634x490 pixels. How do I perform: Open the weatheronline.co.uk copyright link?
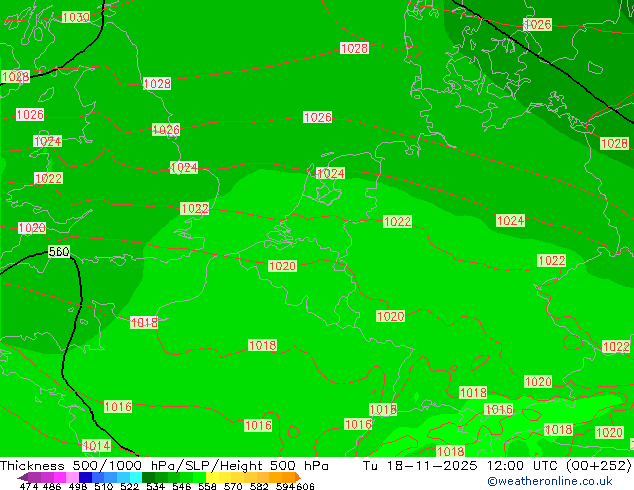tap(549, 481)
